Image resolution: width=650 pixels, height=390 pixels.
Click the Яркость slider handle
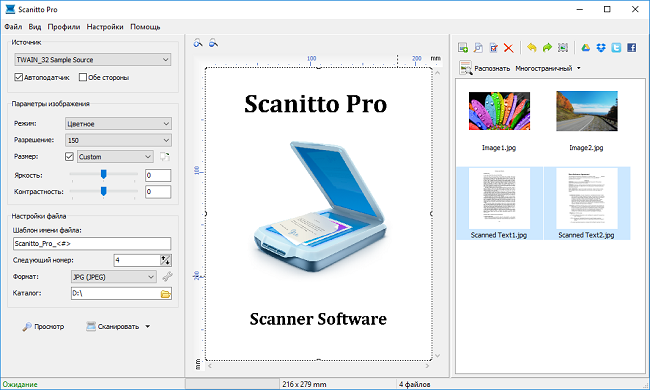[x=104, y=174]
